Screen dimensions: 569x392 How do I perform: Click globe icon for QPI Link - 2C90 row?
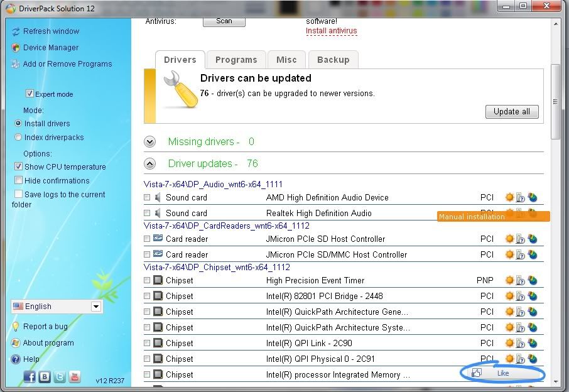tap(533, 343)
